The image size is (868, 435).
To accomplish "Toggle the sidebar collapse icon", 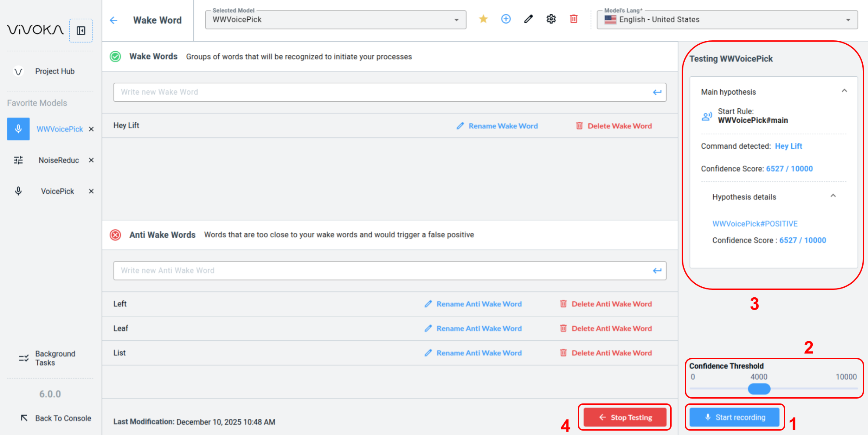I will click(81, 31).
